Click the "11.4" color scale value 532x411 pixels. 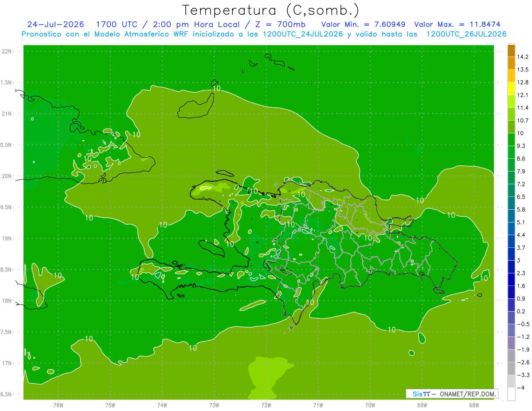[523, 108]
